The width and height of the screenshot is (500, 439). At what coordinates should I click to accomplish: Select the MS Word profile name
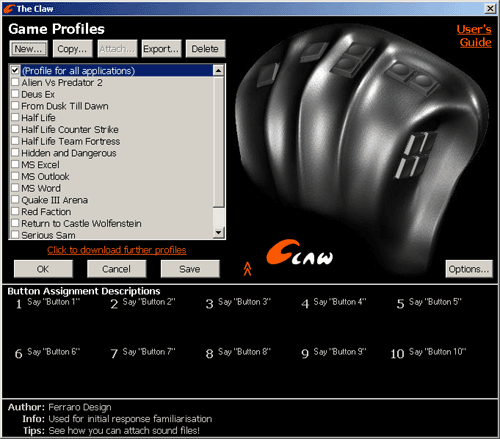[41, 188]
